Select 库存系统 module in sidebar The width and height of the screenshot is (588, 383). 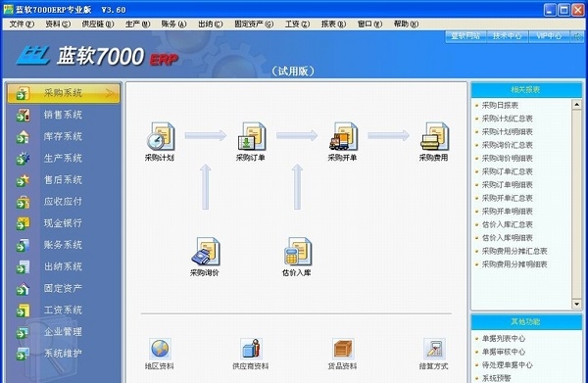(x=63, y=136)
